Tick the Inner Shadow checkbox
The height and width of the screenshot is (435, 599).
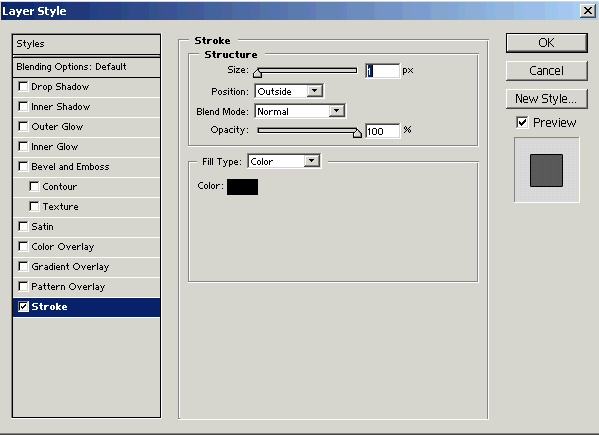point(23,107)
